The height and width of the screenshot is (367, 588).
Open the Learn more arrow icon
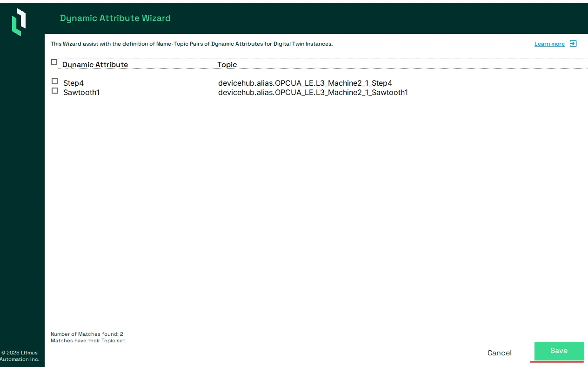tap(573, 43)
